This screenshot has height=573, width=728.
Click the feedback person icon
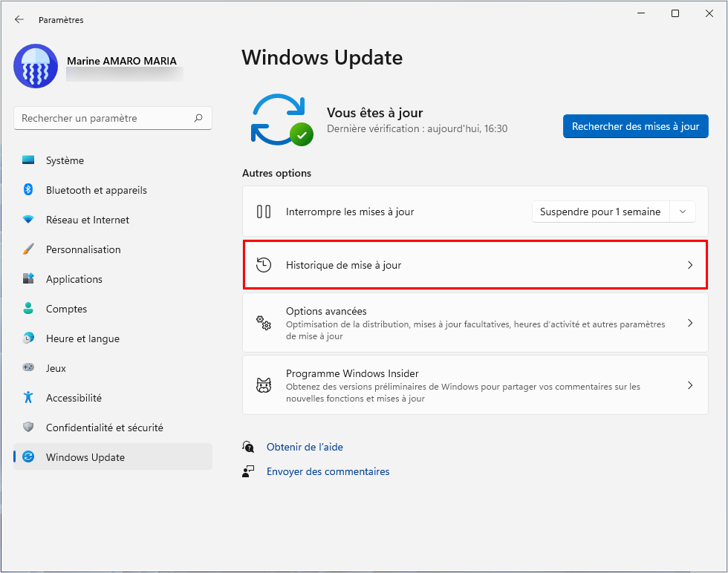(248, 471)
